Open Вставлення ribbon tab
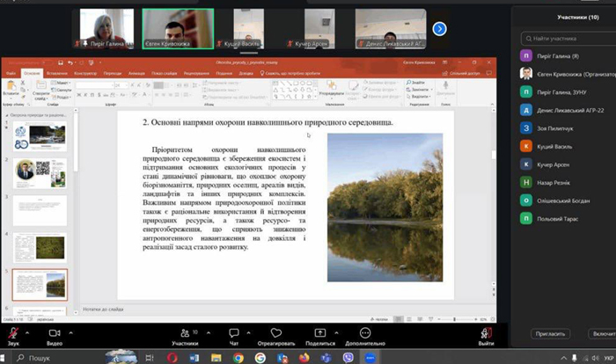 pyautogui.click(x=57, y=74)
